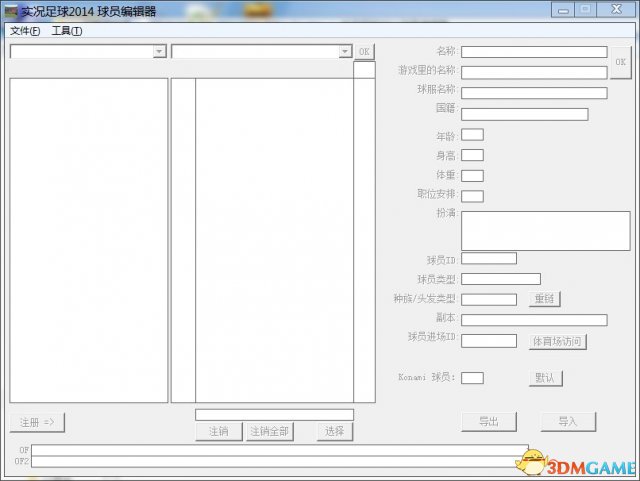Click the 注销全部 button
The width and height of the screenshot is (640, 481).
tap(270, 431)
